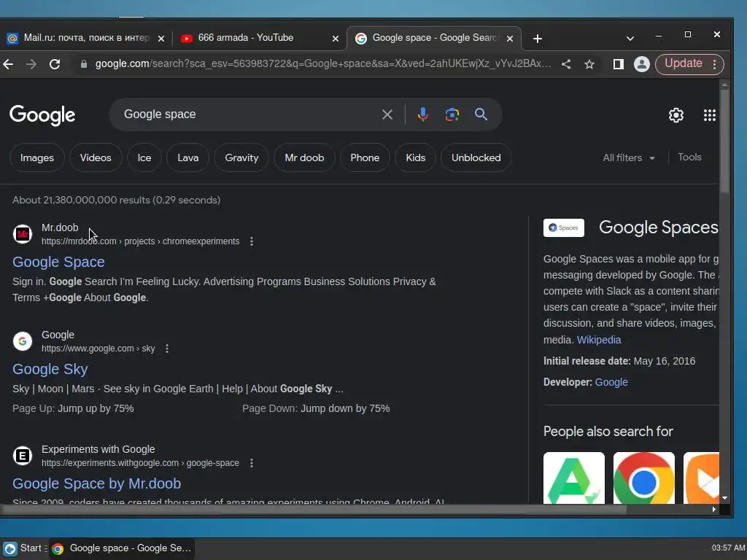The image size is (747, 560).
Task: Open Wikipedia link in knowledge panel
Action: click(599, 340)
